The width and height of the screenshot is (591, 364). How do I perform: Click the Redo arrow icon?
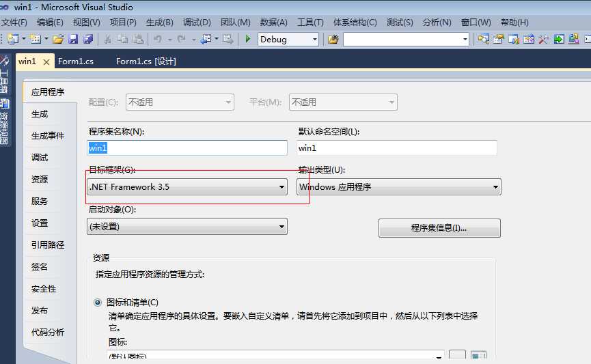tap(182, 39)
